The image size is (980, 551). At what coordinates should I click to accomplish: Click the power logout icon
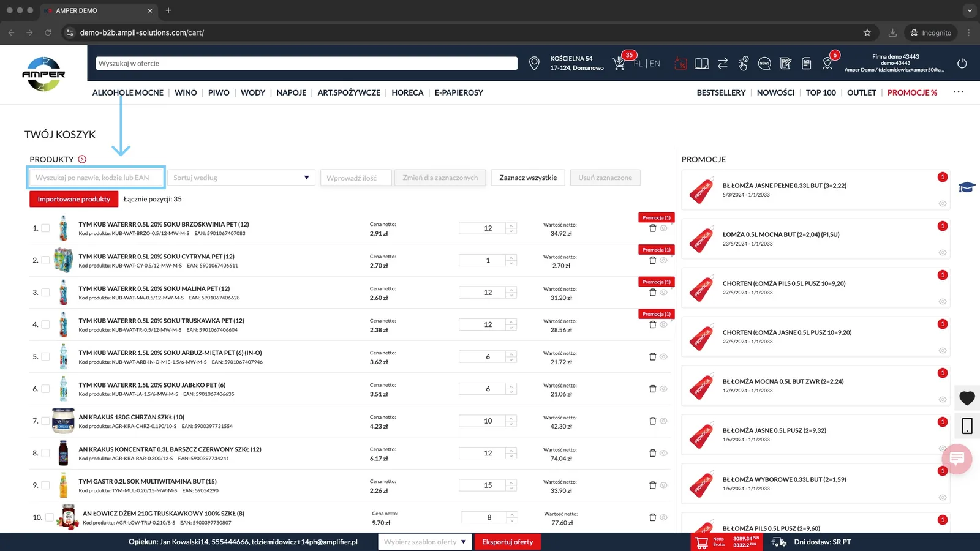tap(962, 63)
